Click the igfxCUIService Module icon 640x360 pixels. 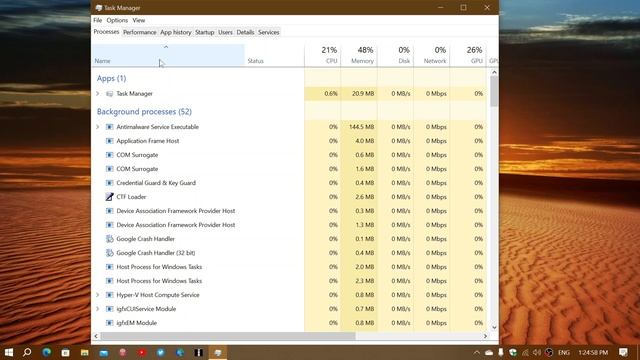pos(109,309)
